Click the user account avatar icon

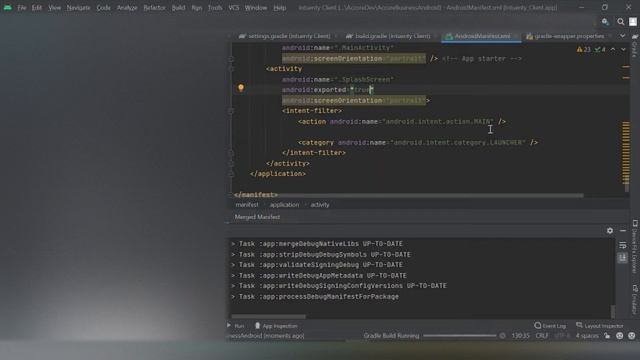[x=633, y=22]
